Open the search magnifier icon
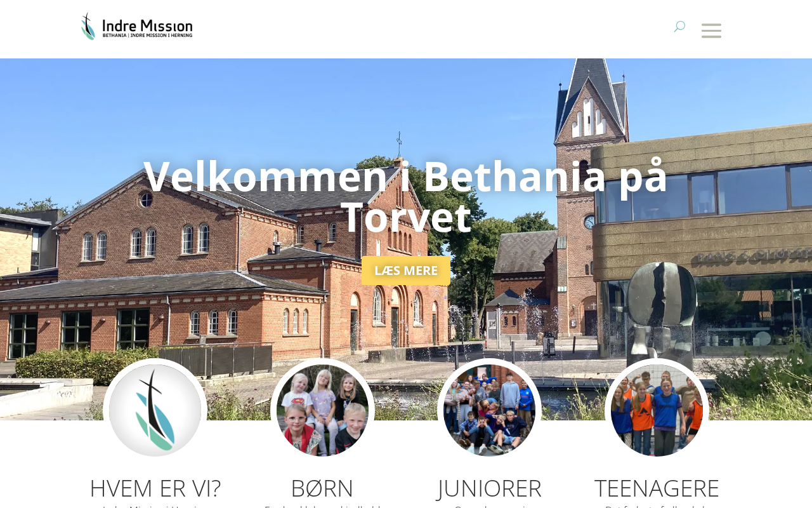Image resolution: width=812 pixels, height=508 pixels. click(679, 27)
